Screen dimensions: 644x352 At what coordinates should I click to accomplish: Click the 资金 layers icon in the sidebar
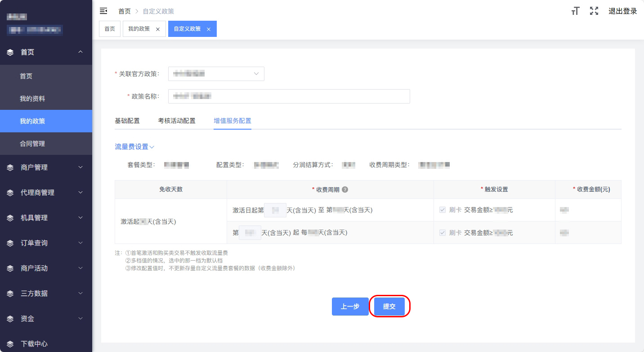[10, 319]
